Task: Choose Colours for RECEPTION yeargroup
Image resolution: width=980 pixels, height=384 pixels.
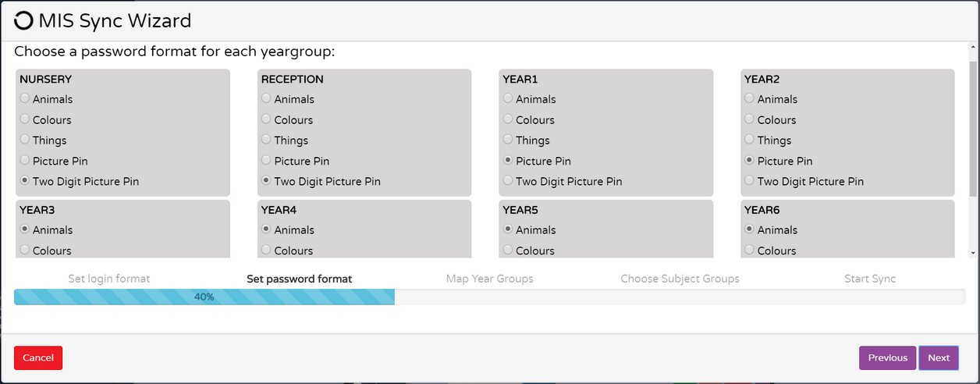Action: (x=267, y=120)
